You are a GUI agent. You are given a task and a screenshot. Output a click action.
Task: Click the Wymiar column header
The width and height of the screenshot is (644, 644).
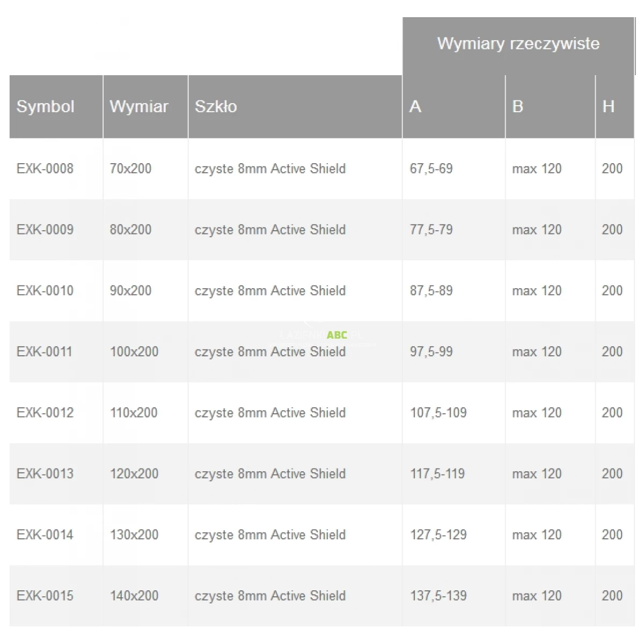coord(139,106)
